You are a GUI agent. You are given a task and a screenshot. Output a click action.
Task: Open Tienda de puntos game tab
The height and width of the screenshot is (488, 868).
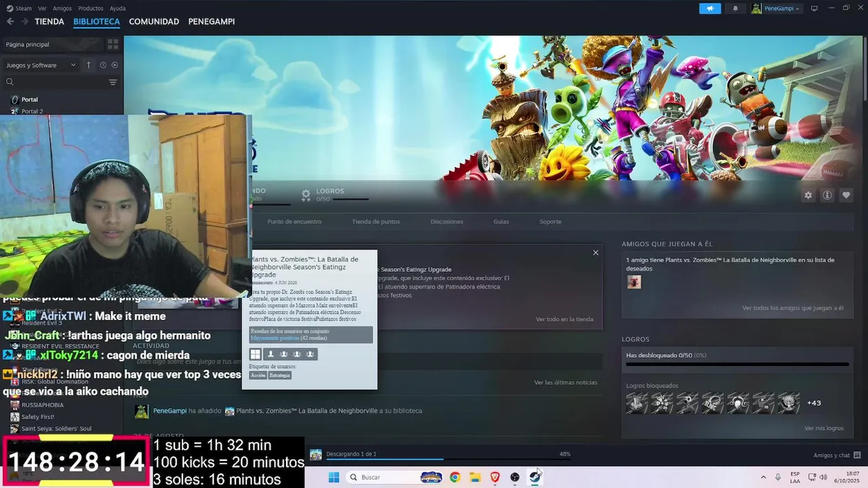point(376,222)
